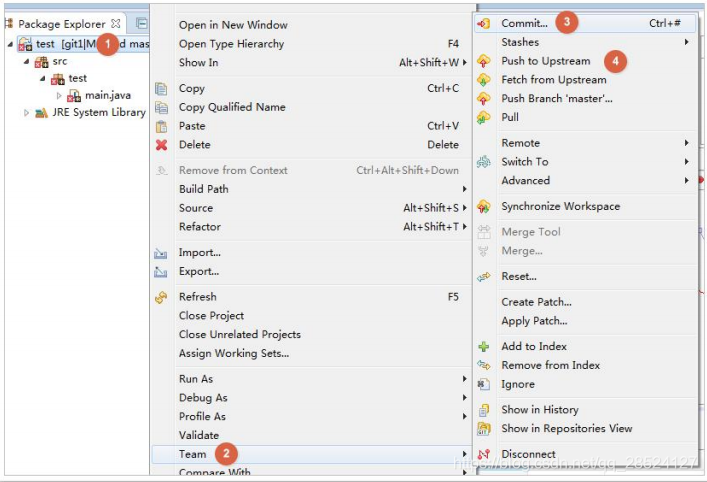This screenshot has width=707, height=482.
Task: Click Collapse All icon beside Package Explorer
Action: 142,23
